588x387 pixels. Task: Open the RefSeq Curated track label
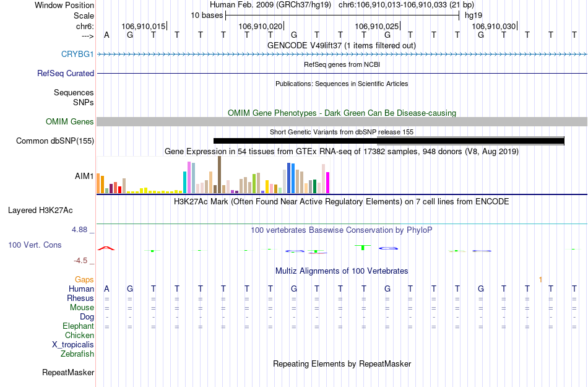[x=65, y=73]
